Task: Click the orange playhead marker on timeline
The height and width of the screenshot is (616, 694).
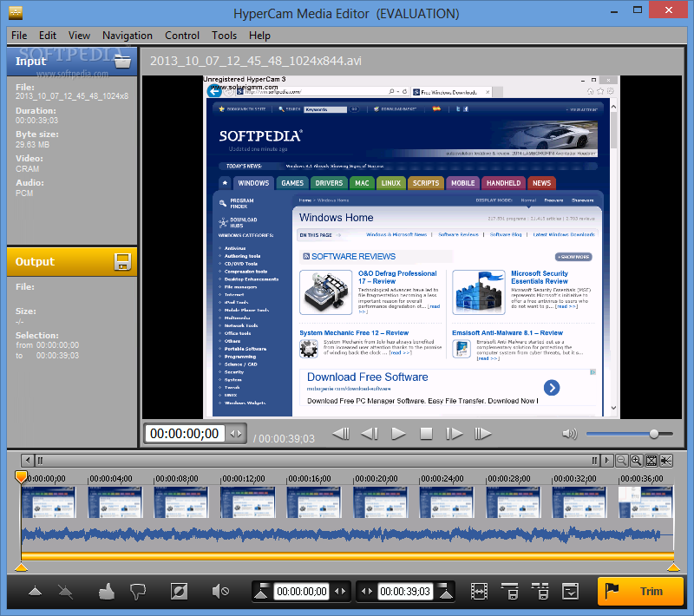Action: pos(21,476)
